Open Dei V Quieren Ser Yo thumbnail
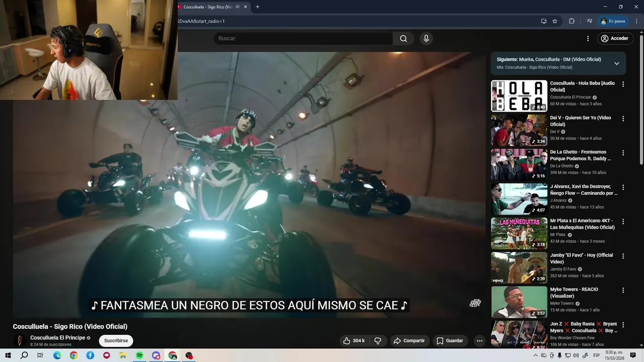Image resolution: width=644 pixels, height=362 pixels. [519, 130]
